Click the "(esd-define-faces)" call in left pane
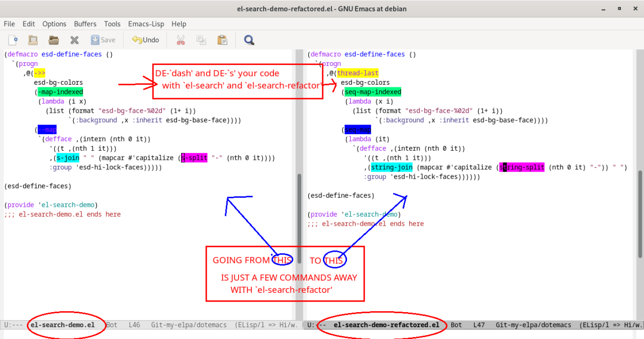The image size is (644, 339). (x=38, y=186)
